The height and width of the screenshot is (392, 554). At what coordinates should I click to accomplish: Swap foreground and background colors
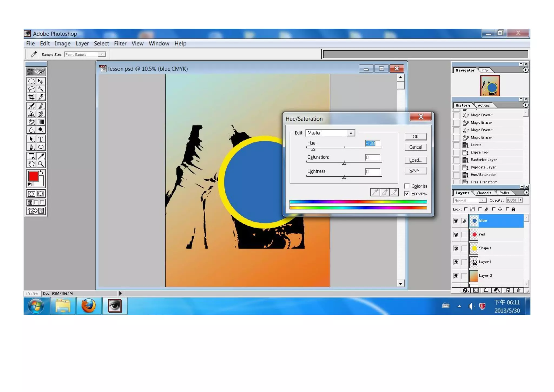[42, 172]
